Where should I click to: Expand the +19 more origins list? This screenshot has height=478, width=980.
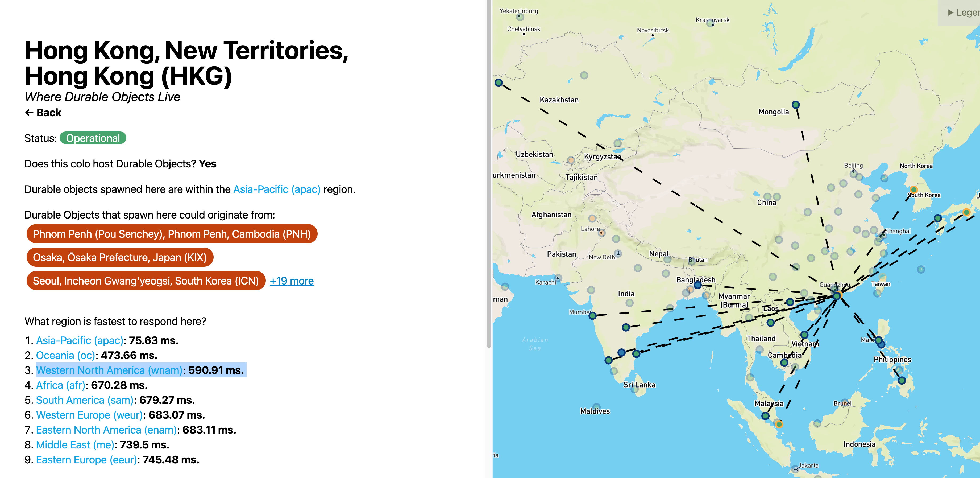[x=291, y=281]
